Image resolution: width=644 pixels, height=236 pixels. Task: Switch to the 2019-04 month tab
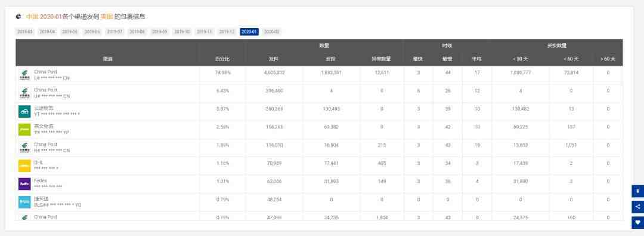pyautogui.click(x=47, y=32)
